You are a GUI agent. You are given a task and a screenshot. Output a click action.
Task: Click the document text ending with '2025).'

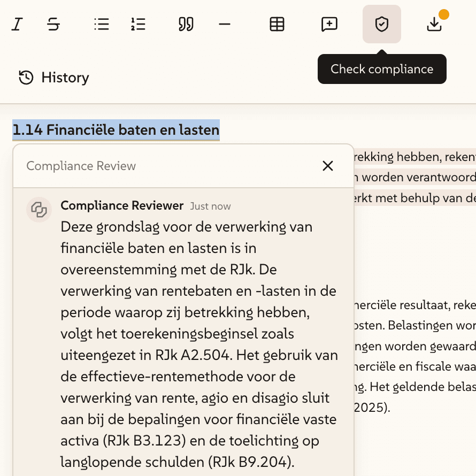point(372,408)
